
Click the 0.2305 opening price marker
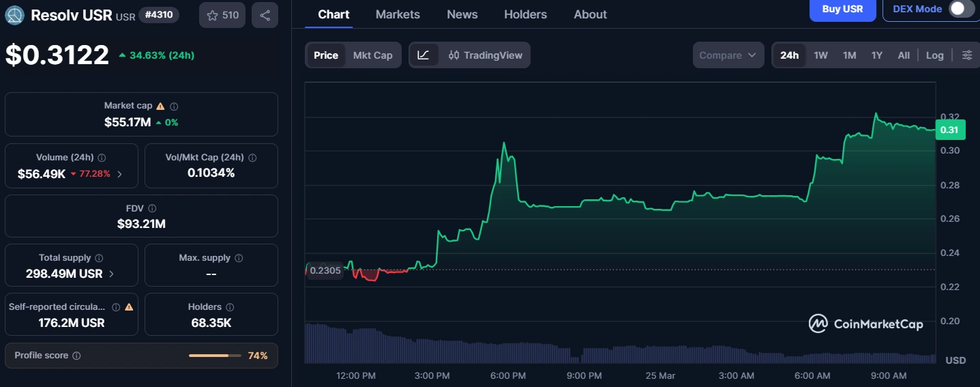click(325, 270)
